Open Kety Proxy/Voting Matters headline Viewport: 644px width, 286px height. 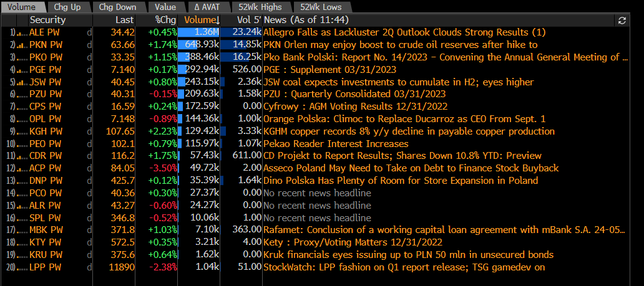coord(353,242)
